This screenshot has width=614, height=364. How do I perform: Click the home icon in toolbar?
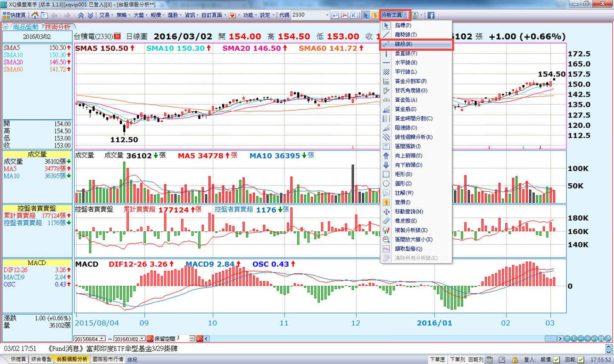pyautogui.click(x=35, y=15)
